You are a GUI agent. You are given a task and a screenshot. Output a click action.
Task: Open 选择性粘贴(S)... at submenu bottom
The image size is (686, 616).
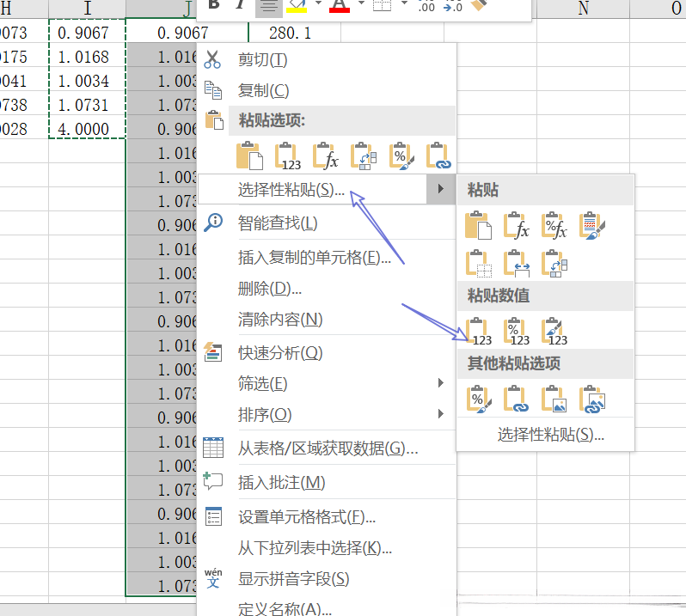coord(550,435)
